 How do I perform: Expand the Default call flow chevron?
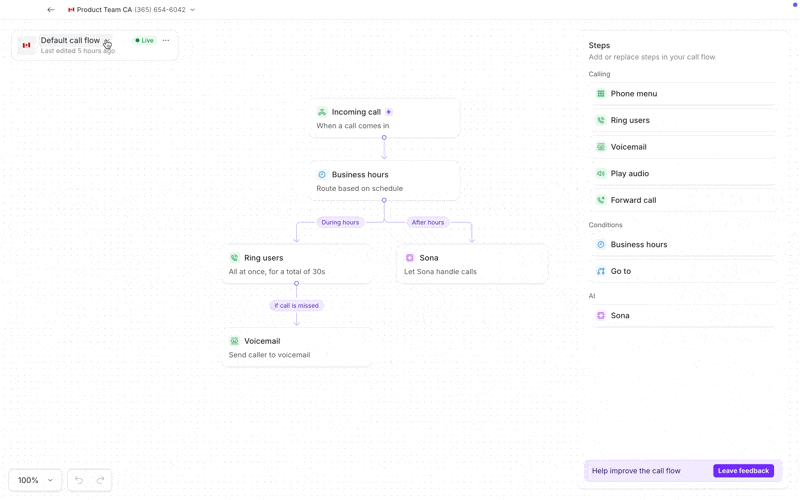tap(107, 41)
